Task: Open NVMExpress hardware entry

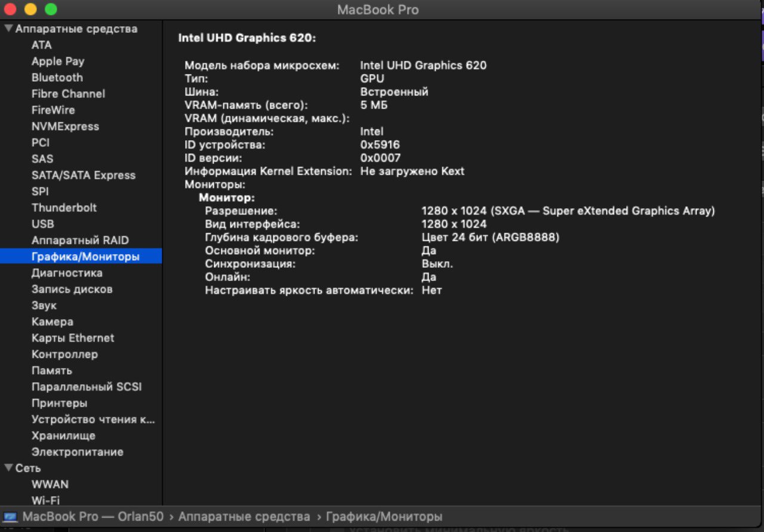Action: 65,126
